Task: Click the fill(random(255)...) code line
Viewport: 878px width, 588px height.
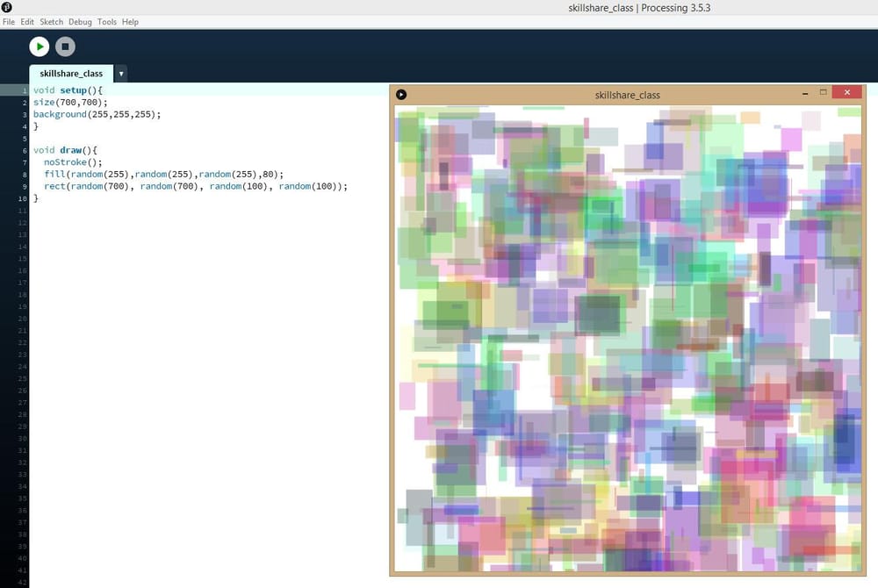Action: (x=164, y=174)
